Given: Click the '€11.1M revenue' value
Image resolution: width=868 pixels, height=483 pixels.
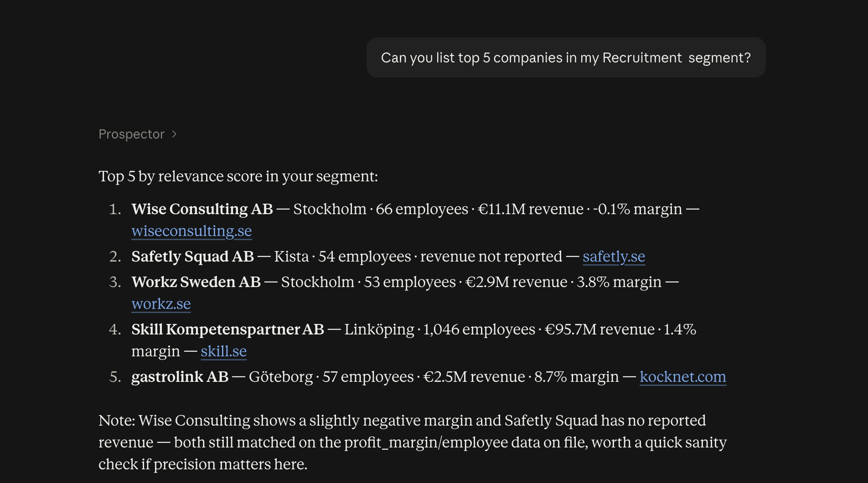Looking at the screenshot, I should point(530,209).
